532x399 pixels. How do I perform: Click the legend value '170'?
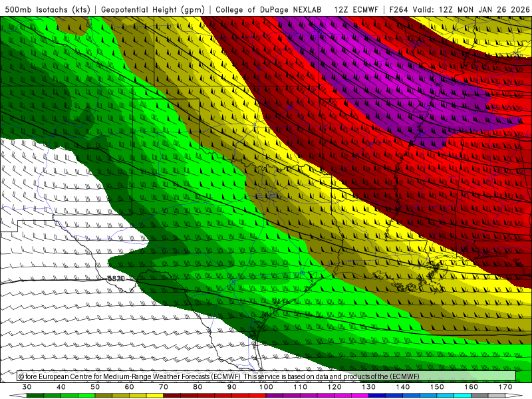pyautogui.click(x=505, y=387)
